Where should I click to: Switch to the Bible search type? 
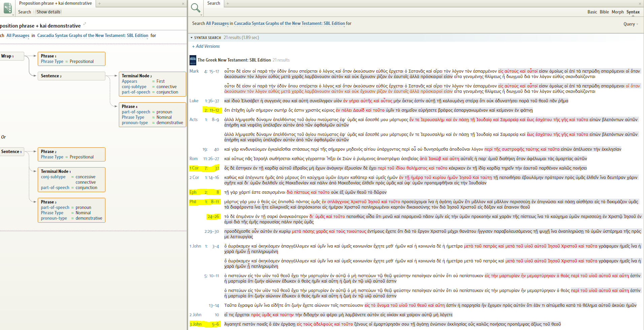tap(604, 12)
